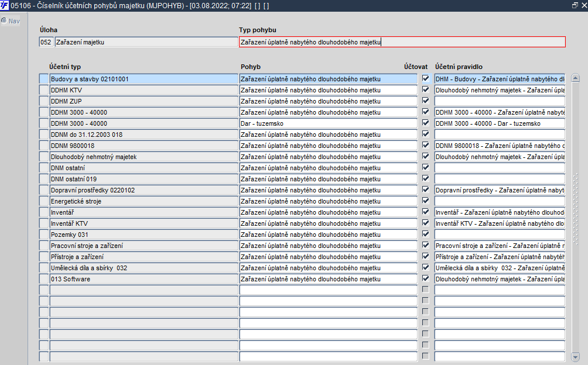The width and height of the screenshot is (588, 365).
Task: Click Účetní pravidlo DHM - Budovy cell
Action: [x=500, y=78]
